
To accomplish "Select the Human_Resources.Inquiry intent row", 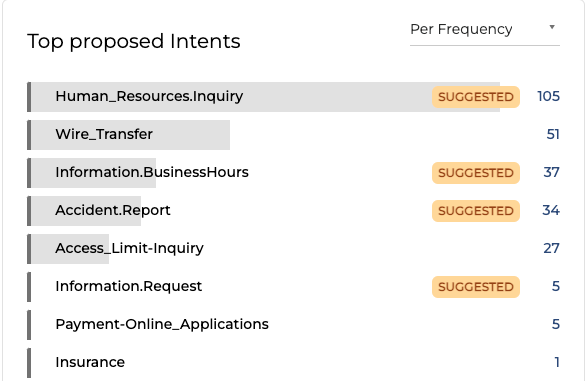I will (x=294, y=97).
